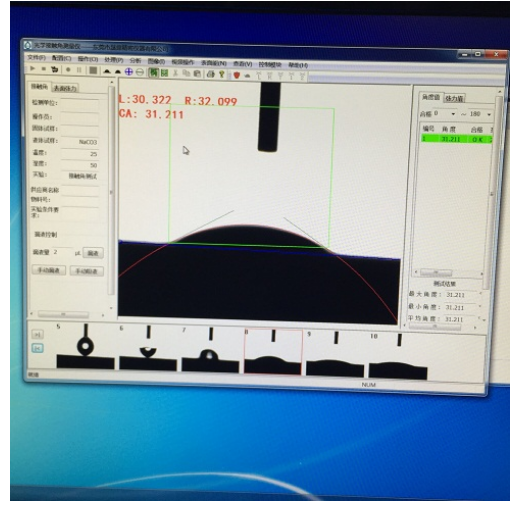This screenshot has height=505, width=517.
Task: Click the 角度 column header
Action: pyautogui.click(x=449, y=129)
